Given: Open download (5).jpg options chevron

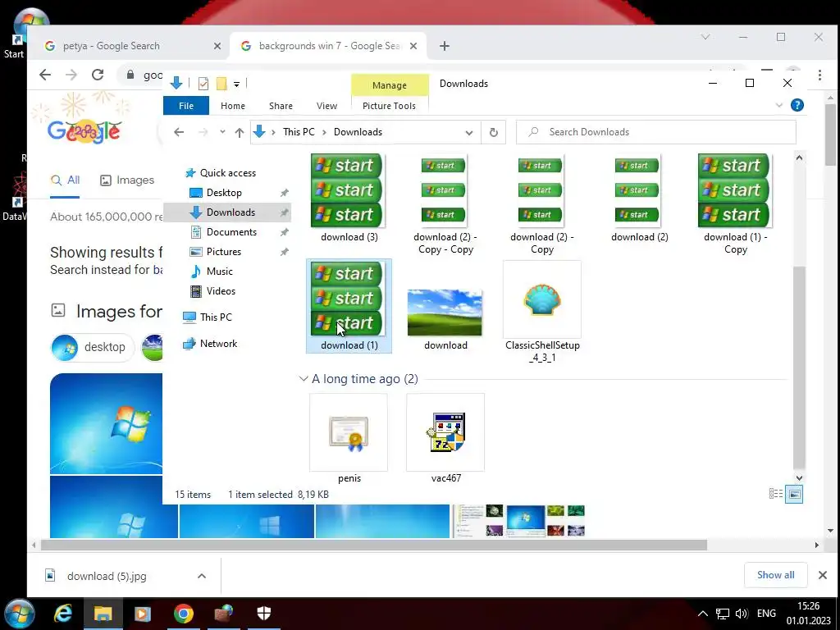Looking at the screenshot, I should point(202,577).
